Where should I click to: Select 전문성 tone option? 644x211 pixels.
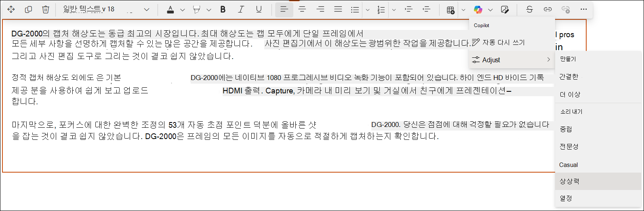598,146
